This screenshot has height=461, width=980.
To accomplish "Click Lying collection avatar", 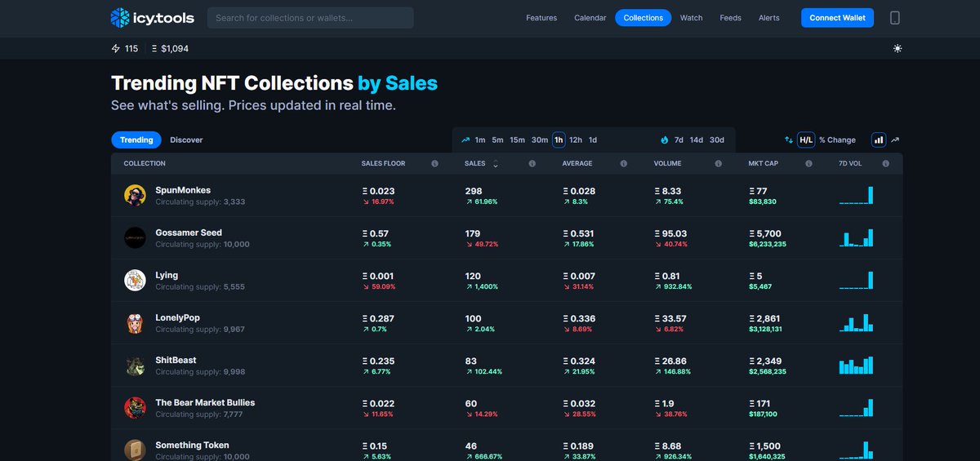I will [x=135, y=281].
